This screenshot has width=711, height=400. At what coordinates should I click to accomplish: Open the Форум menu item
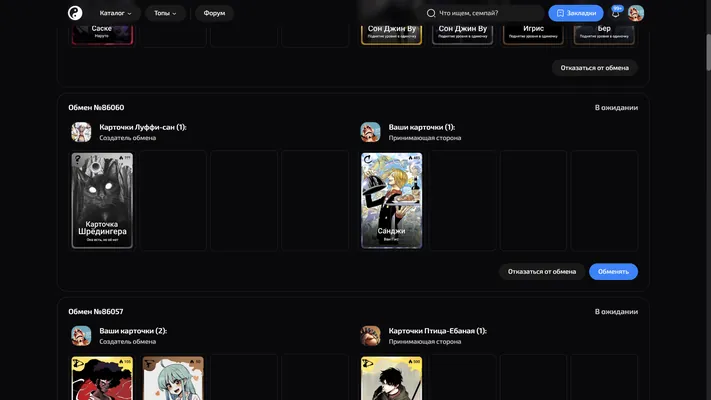(214, 13)
